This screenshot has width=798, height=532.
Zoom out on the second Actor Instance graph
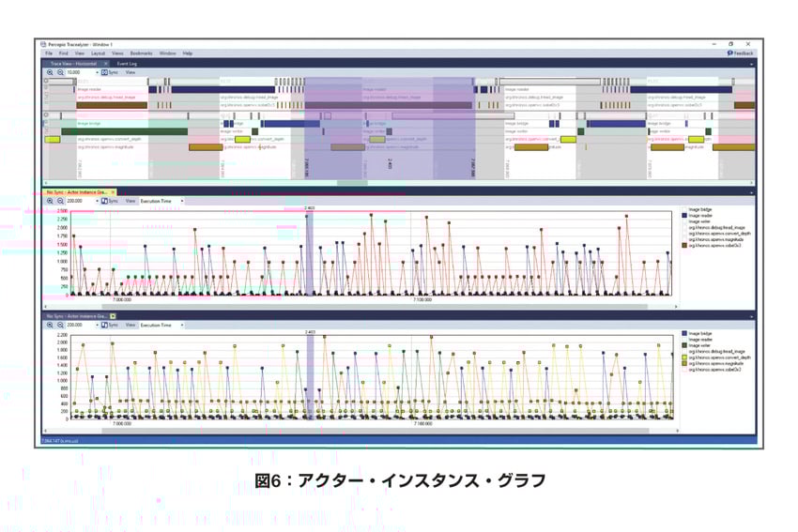(60, 325)
